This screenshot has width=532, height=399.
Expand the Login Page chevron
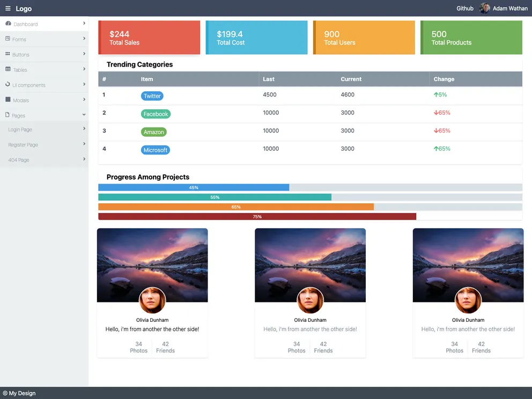pos(84,129)
